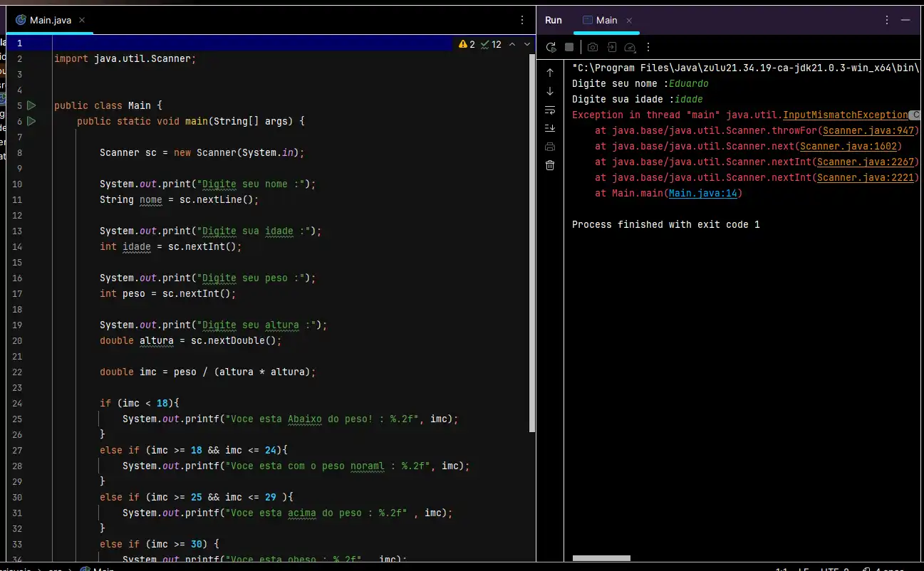The image size is (924, 571).
Task: Open the InputMismatchException link
Action: [846, 115]
